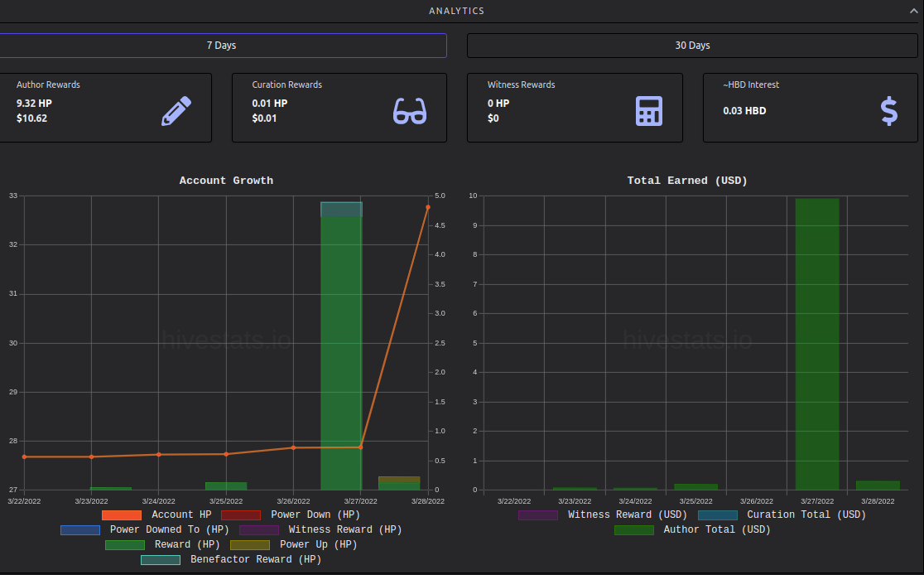Toggle Power Down (HP) legend swatch
Viewport: 924px width, 575px height.
(x=240, y=515)
